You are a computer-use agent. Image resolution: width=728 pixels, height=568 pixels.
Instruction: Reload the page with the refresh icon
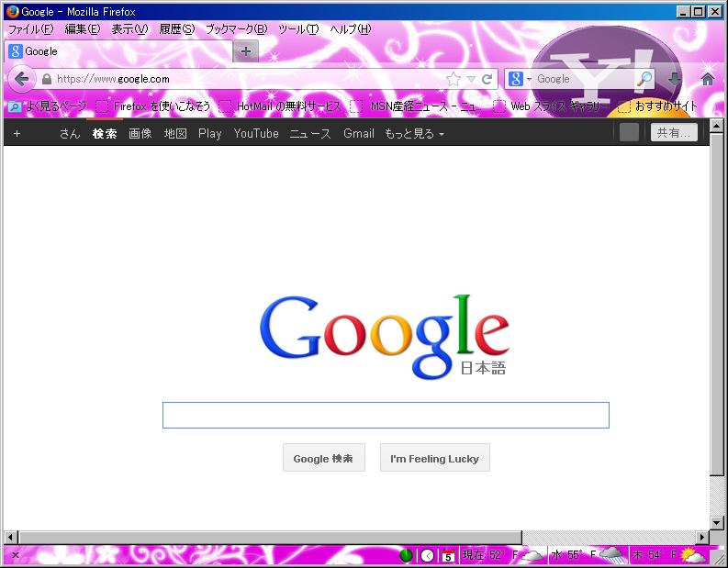(487, 79)
